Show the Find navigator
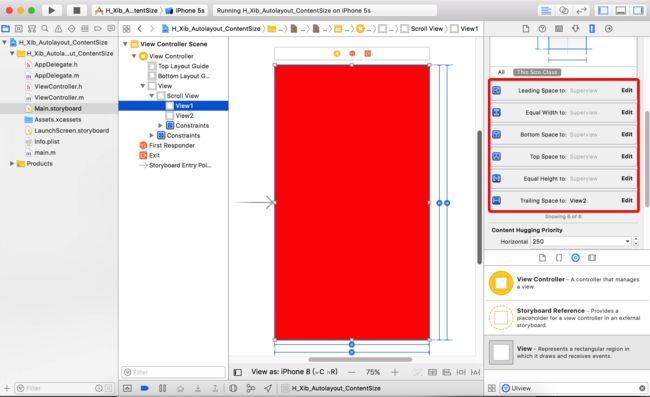The height and width of the screenshot is (397, 650). (45, 29)
